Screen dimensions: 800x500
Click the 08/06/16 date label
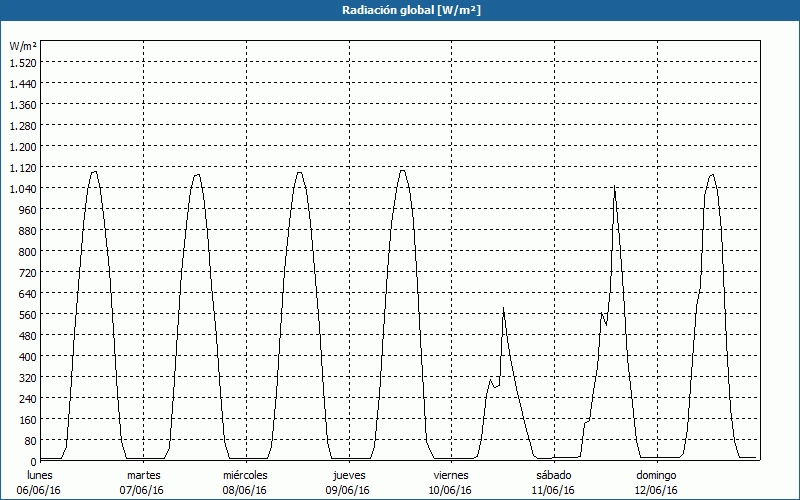[244, 490]
